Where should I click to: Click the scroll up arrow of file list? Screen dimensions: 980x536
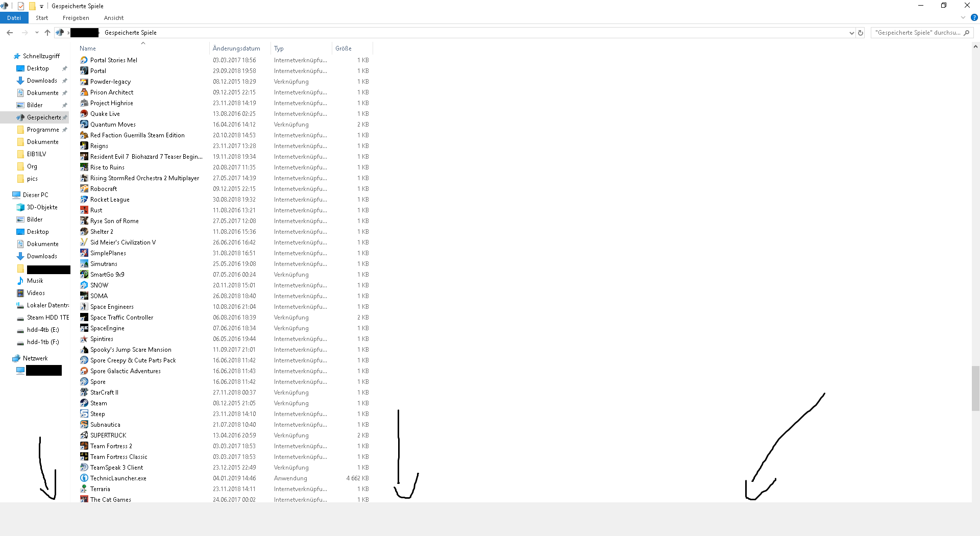975,46
